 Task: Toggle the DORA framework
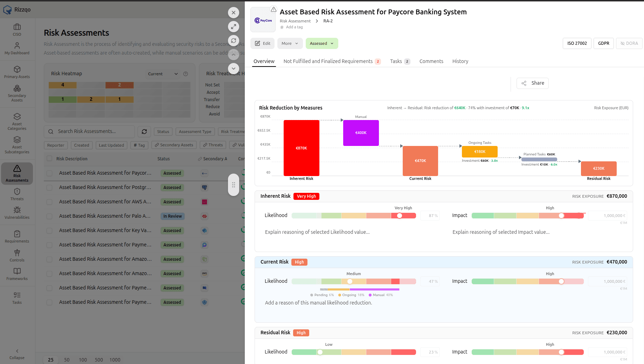(629, 43)
